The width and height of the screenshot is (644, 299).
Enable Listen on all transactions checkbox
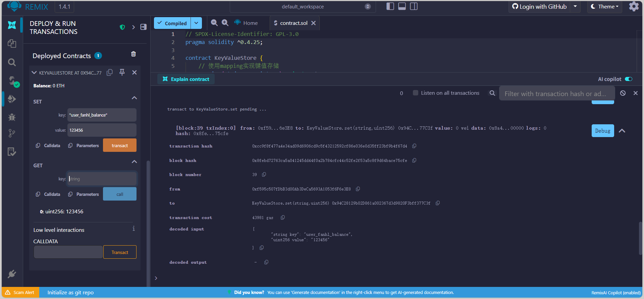click(416, 93)
